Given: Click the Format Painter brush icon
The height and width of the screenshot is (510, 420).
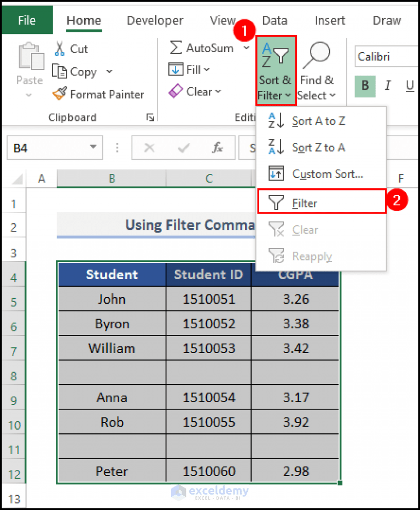Looking at the screenshot, I should (x=60, y=94).
